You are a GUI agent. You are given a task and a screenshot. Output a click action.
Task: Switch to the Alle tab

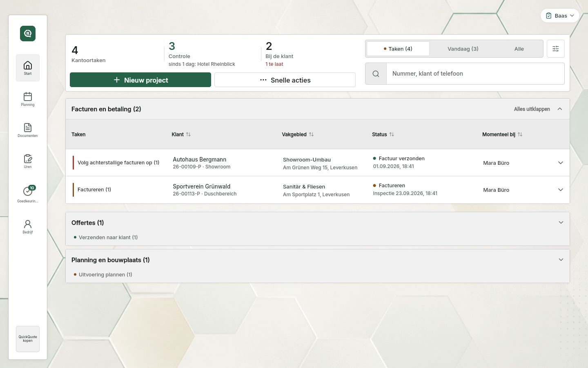pos(519,49)
